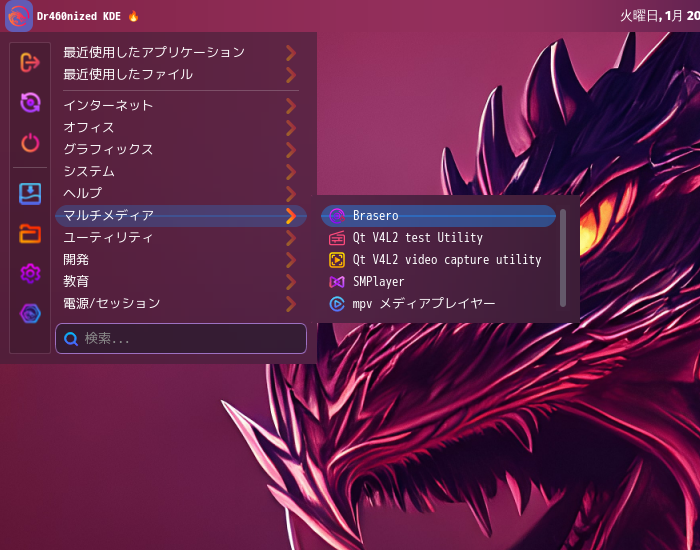This screenshot has width=700, height=550.
Task: Open the ユーティリティ menu category
Action: tap(181, 238)
